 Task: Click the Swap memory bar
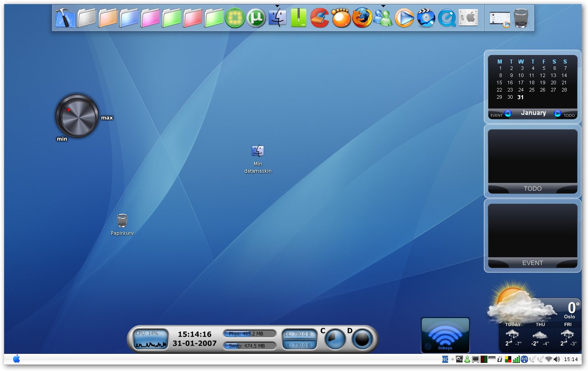250,346
